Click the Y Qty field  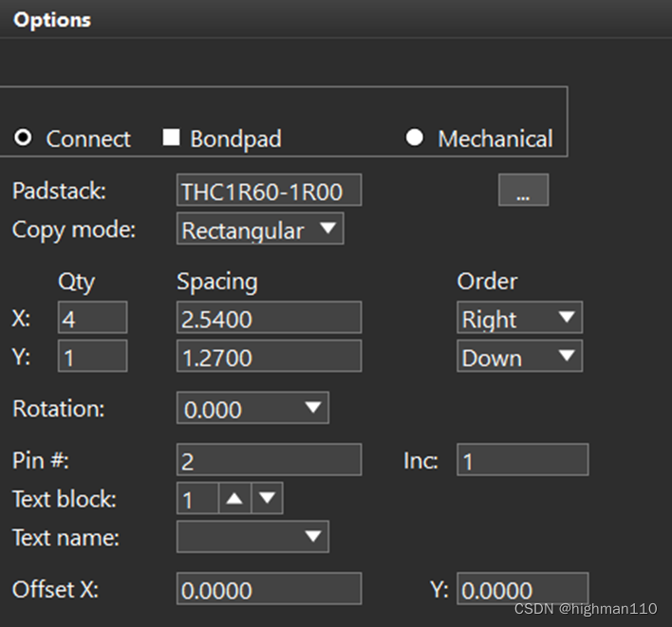point(92,357)
